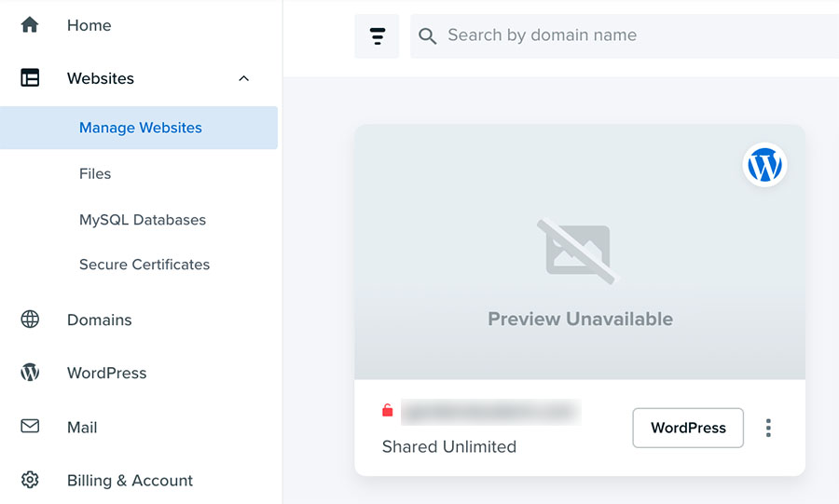This screenshot has height=504, width=839.
Task: Navigate to Domains
Action: [x=100, y=320]
